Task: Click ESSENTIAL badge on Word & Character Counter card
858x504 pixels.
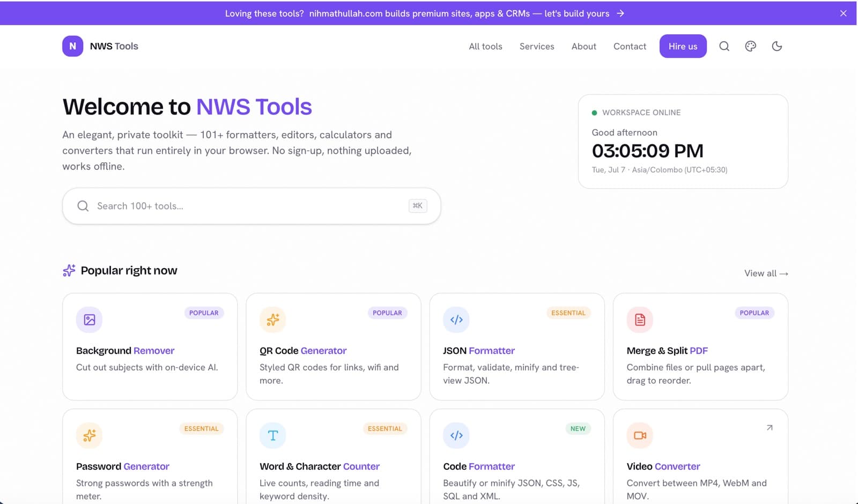Action: click(384, 428)
